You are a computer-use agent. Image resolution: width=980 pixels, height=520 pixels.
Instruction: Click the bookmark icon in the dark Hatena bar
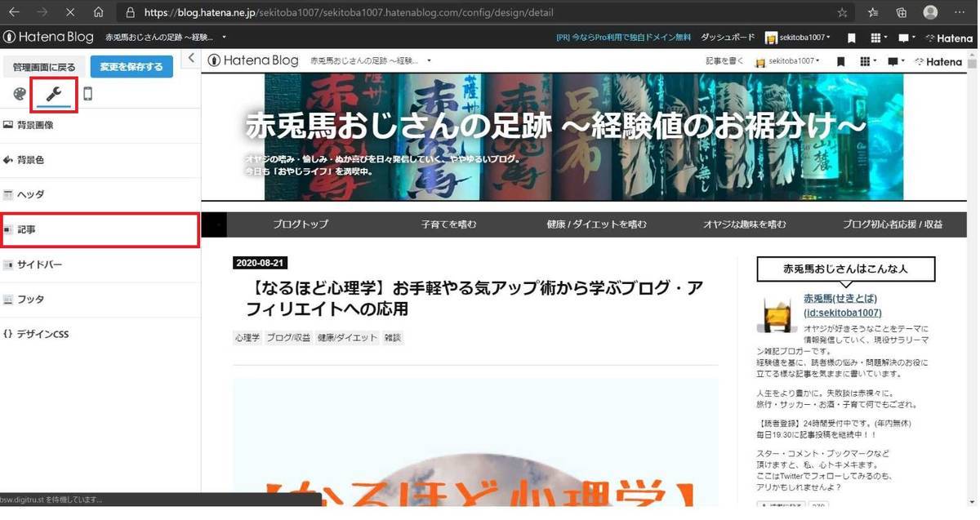tap(852, 38)
